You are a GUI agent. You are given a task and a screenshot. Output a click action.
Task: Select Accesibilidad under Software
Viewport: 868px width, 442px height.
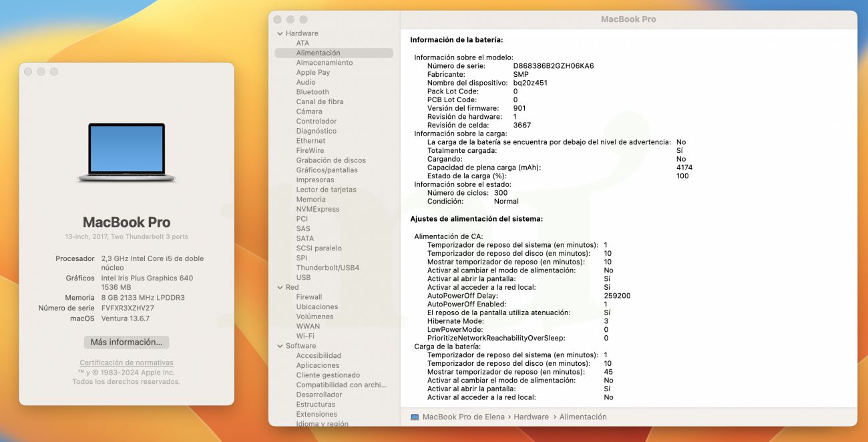coord(318,356)
